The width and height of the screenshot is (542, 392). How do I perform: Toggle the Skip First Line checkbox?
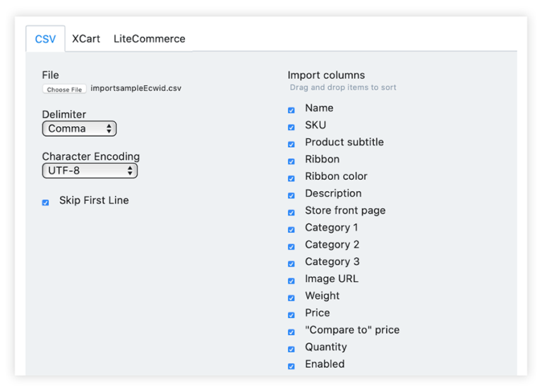click(46, 202)
